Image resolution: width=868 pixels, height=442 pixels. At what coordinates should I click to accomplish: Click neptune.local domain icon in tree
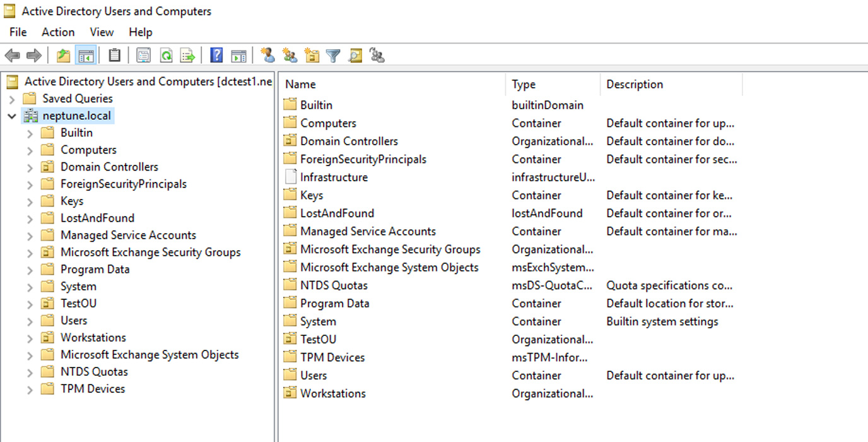[x=30, y=116]
